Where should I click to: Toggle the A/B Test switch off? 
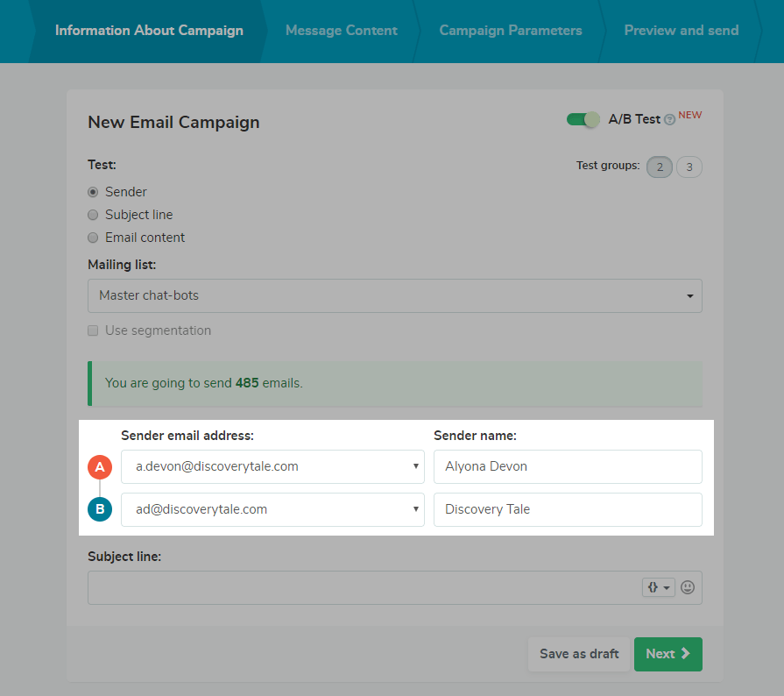[x=583, y=119]
